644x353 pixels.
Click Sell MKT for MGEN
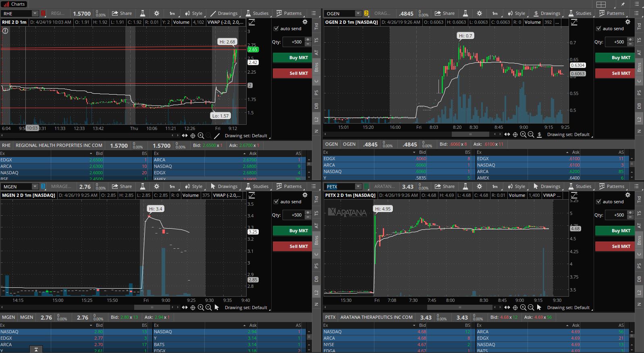point(292,246)
